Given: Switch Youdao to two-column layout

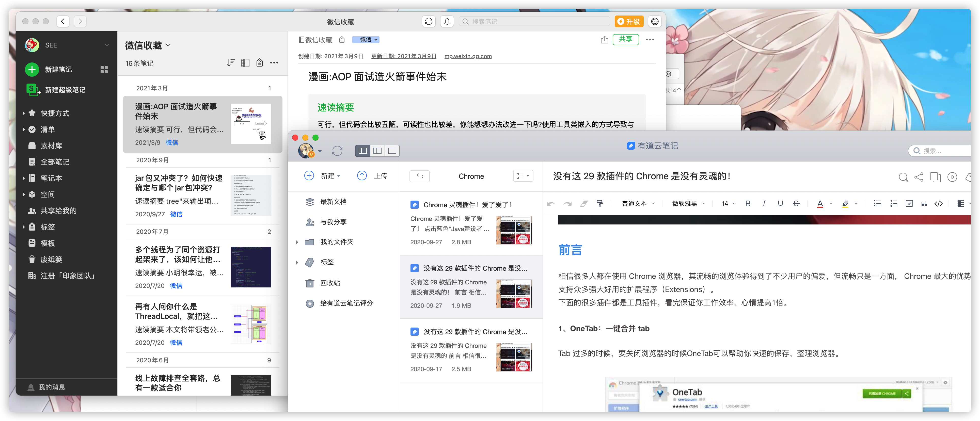Looking at the screenshot, I should click(x=377, y=151).
